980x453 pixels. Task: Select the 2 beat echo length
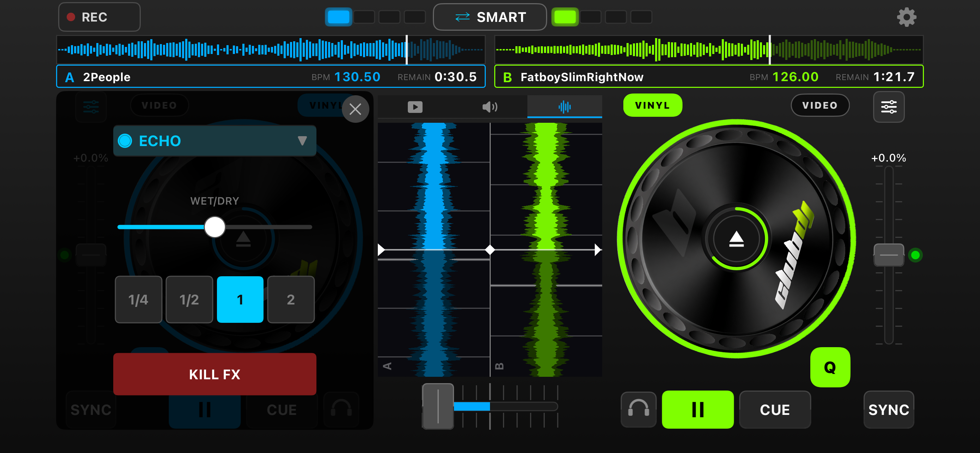291,299
